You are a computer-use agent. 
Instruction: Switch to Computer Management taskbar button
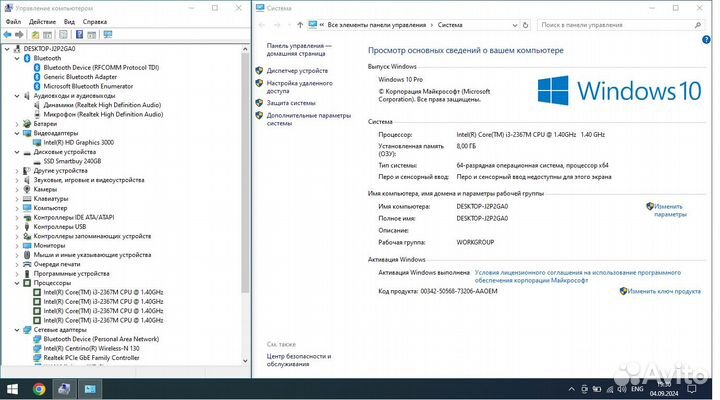tap(64, 389)
